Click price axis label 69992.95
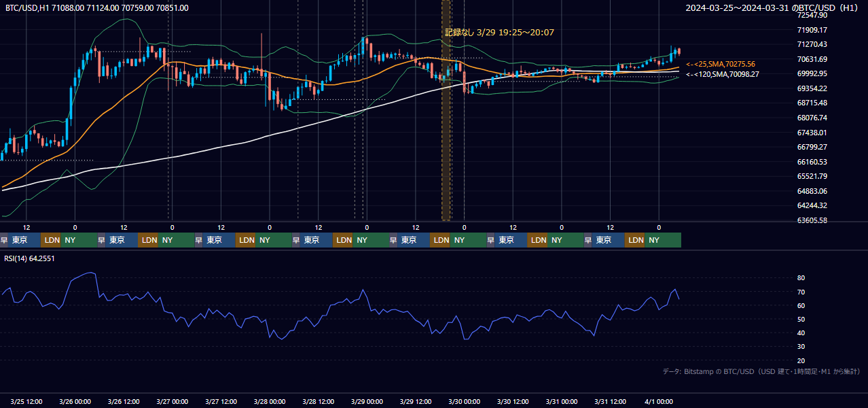Image resolution: width=868 pixels, height=408 pixels. pyautogui.click(x=812, y=73)
